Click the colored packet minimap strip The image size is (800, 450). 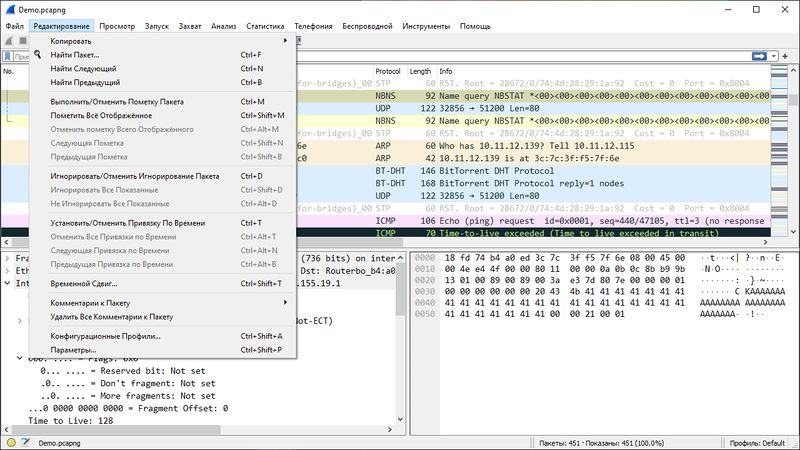pos(779,151)
